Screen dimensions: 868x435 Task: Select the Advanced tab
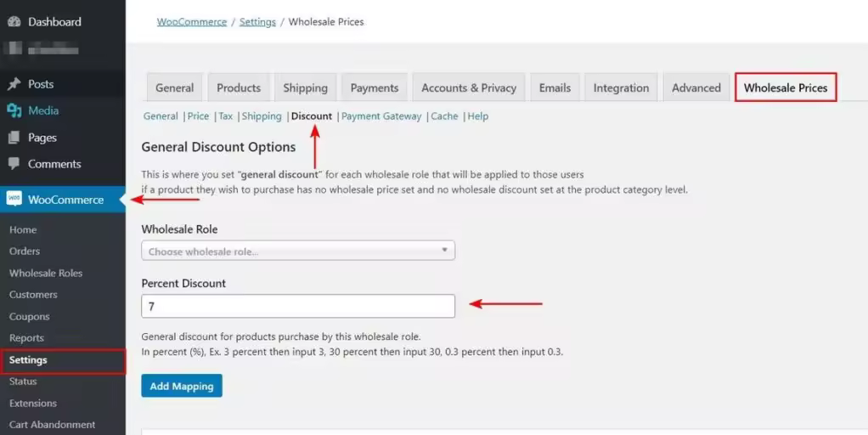point(696,88)
